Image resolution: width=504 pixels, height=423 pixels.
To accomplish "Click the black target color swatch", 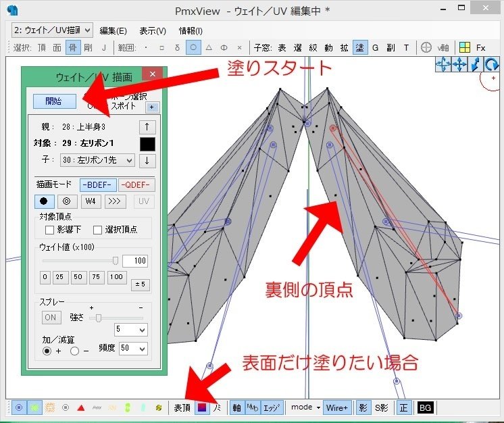I will [147, 145].
